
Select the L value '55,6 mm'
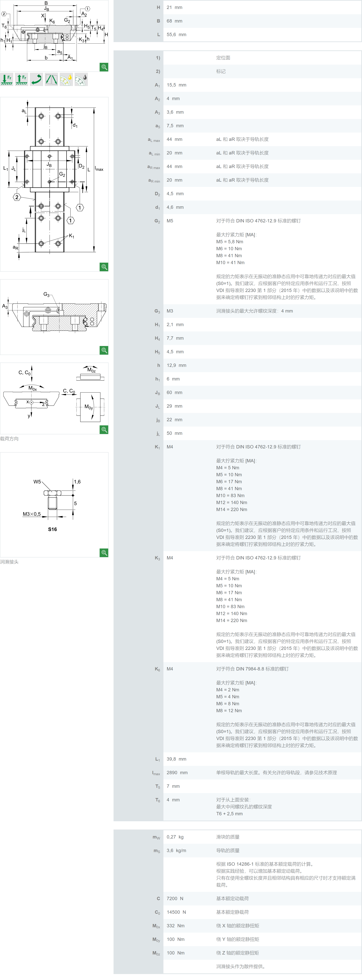tap(176, 35)
